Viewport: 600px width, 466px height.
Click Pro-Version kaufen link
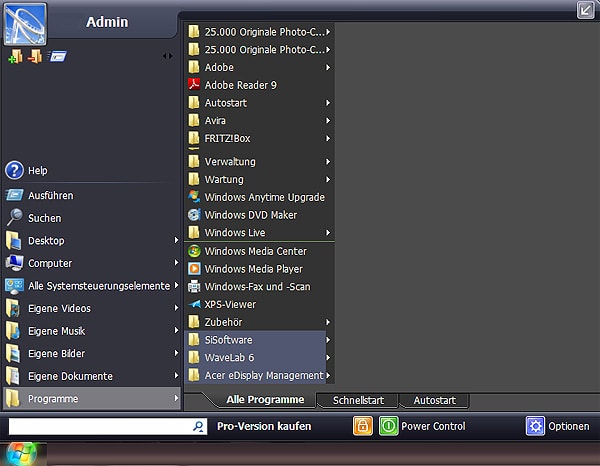click(x=264, y=426)
